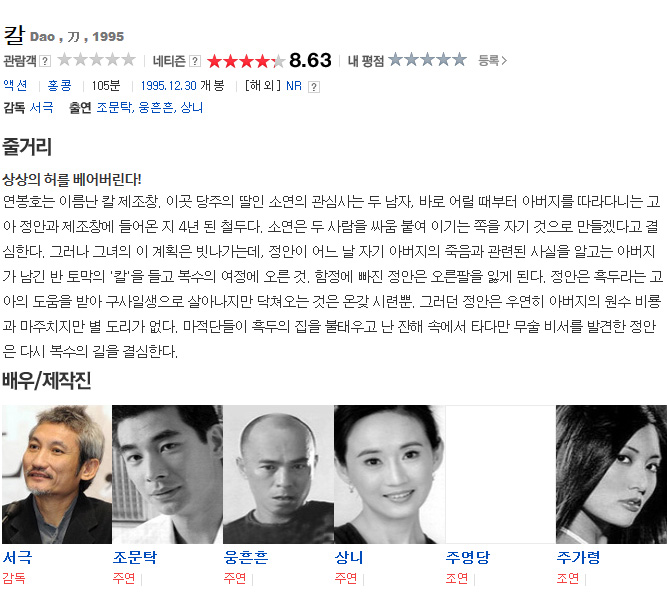669x597 pixels.
Task: Open the bald actor 웅흔흔 photo
Action: click(278, 474)
